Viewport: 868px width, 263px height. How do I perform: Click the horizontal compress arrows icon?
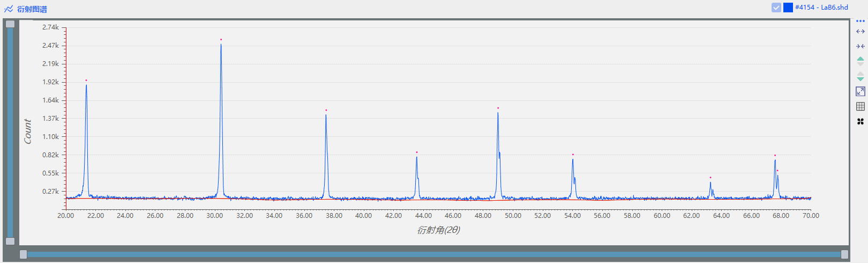pyautogui.click(x=860, y=46)
